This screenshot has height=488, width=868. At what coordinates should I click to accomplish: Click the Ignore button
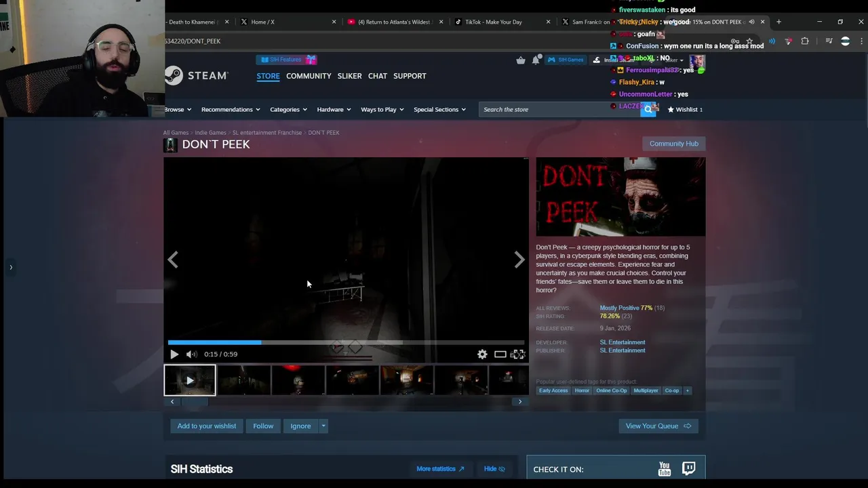point(300,426)
